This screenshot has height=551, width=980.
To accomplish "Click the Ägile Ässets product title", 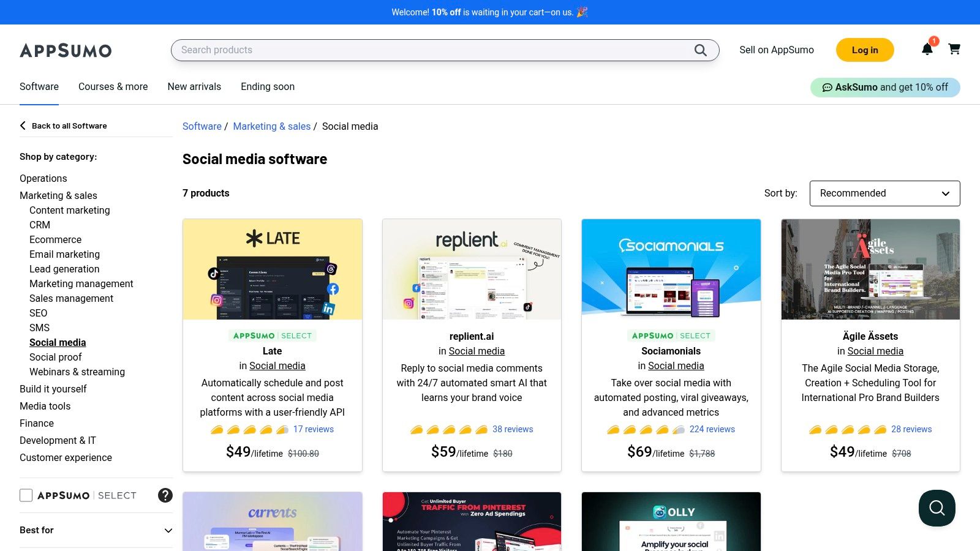I will tap(870, 336).
